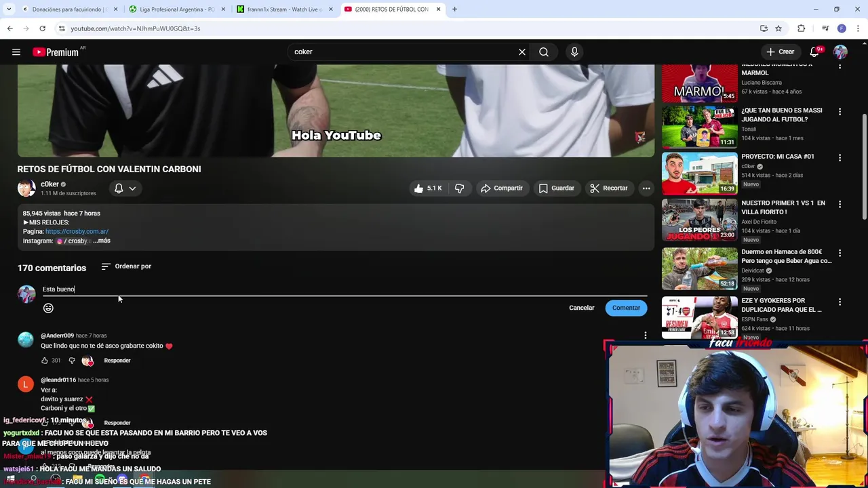Click the page vertical scrollbar
This screenshot has height=488, width=868.
pyautogui.click(x=864, y=167)
